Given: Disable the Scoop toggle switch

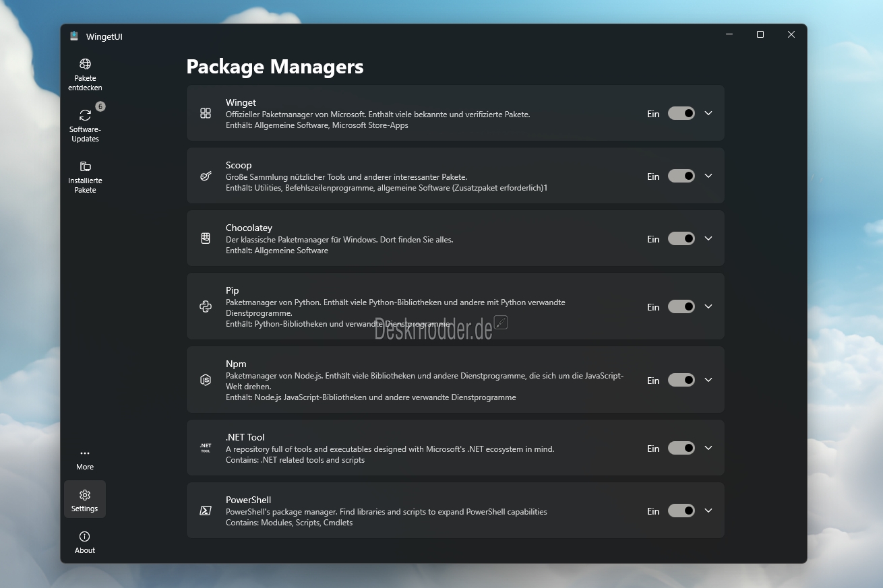Looking at the screenshot, I should pyautogui.click(x=681, y=176).
